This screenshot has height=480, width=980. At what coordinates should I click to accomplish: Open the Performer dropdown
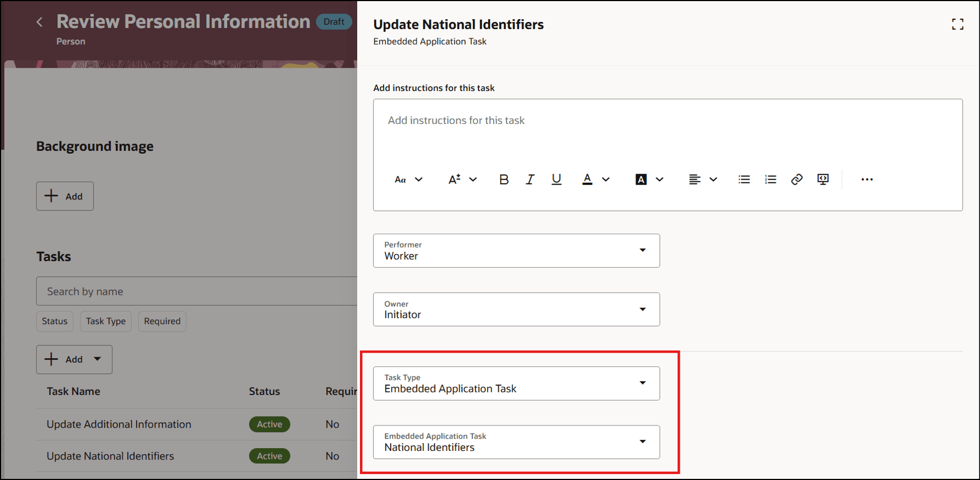(x=516, y=251)
